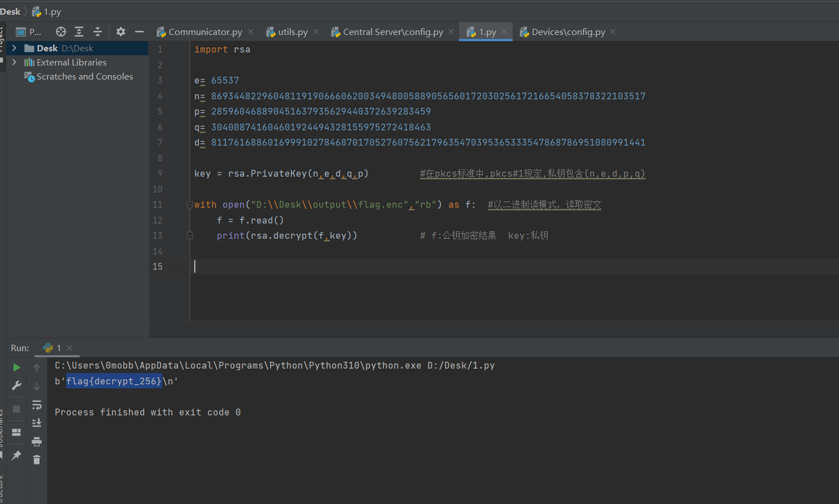Expand External Libraries tree node
This screenshot has height=504, width=839.
14,62
